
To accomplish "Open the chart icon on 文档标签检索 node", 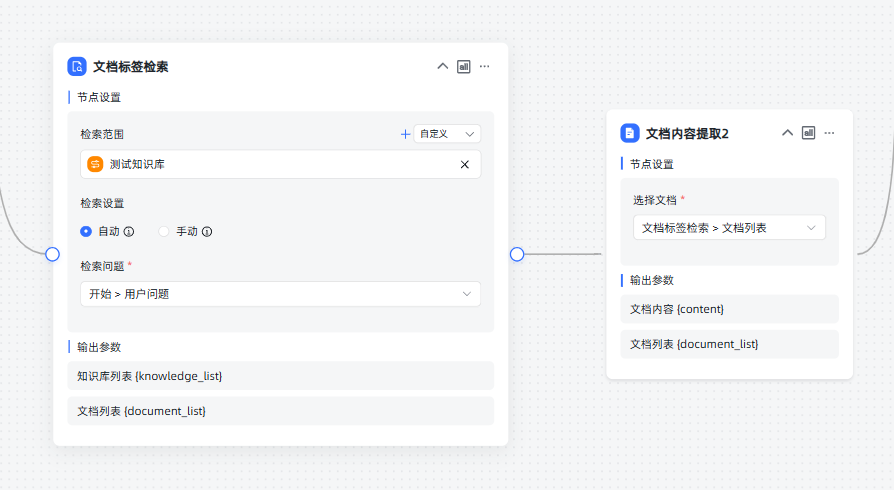I will pyautogui.click(x=464, y=67).
